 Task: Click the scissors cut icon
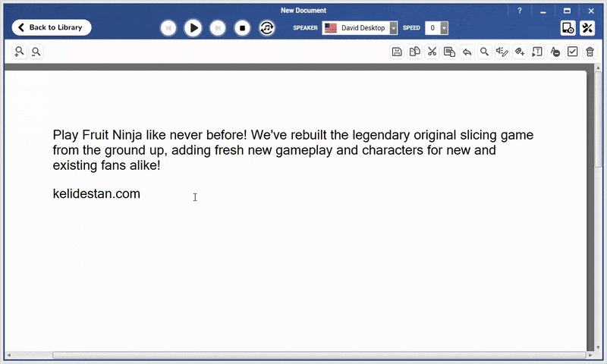(x=432, y=52)
